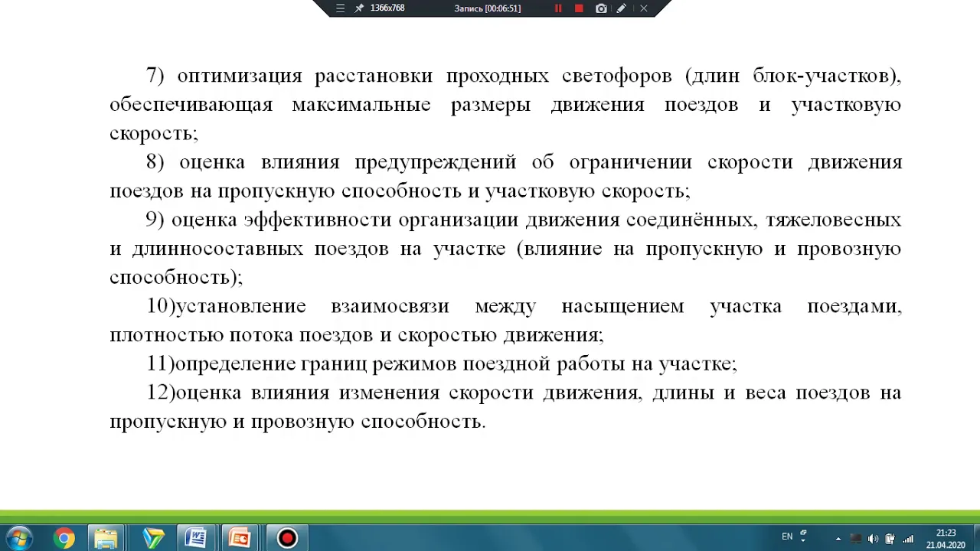980x551 pixels.
Task: Click "плотностью" in the slide text
Action: click(x=166, y=335)
